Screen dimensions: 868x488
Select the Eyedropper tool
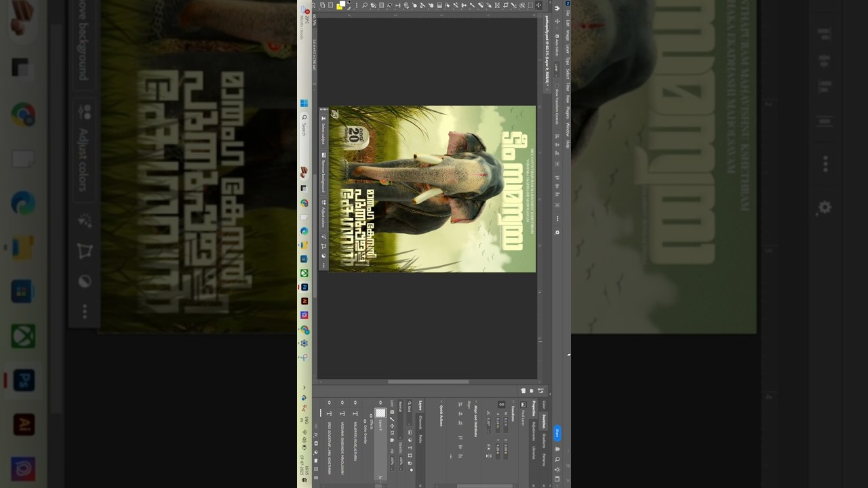point(489,5)
